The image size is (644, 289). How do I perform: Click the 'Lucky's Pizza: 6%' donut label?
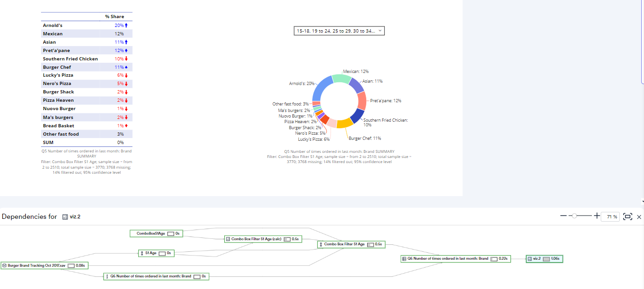[x=314, y=139]
